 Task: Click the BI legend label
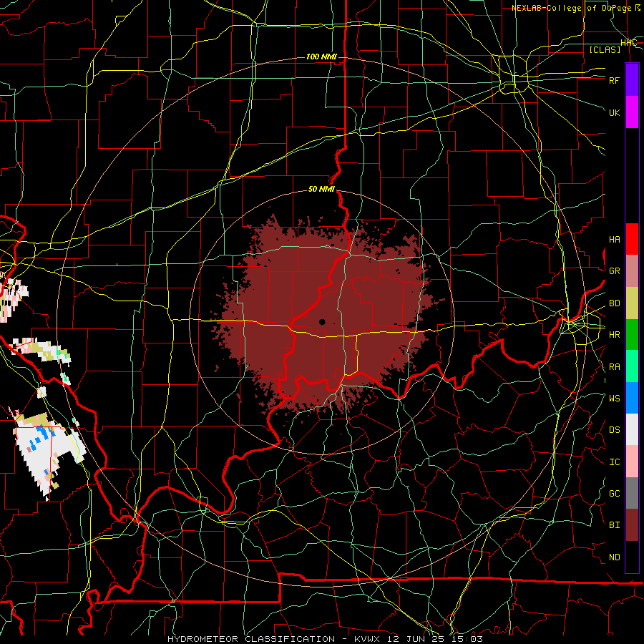click(614, 525)
